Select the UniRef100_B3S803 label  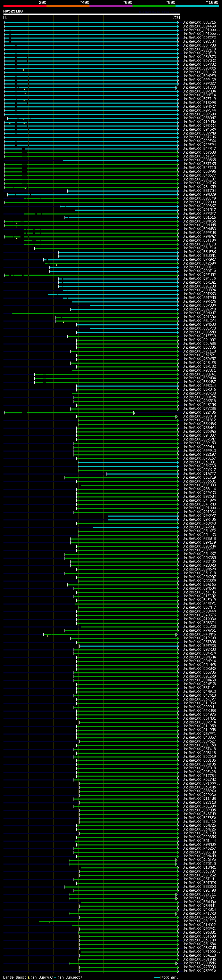point(199,886)
